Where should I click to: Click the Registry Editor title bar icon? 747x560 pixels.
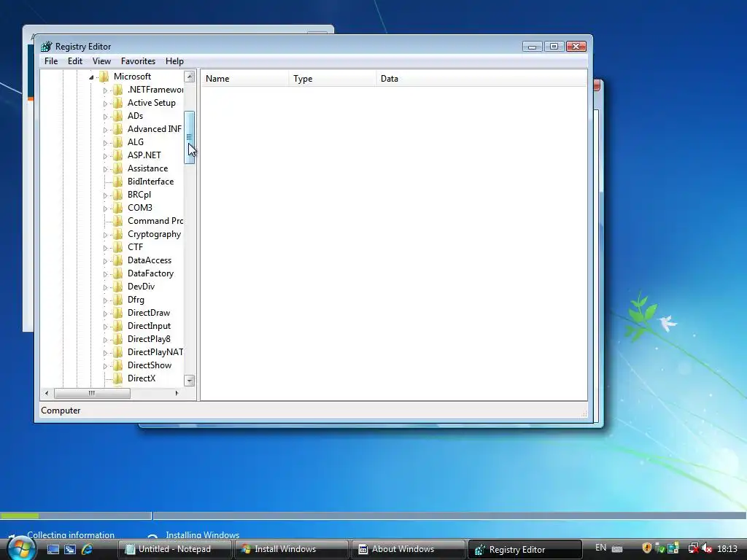(46, 46)
